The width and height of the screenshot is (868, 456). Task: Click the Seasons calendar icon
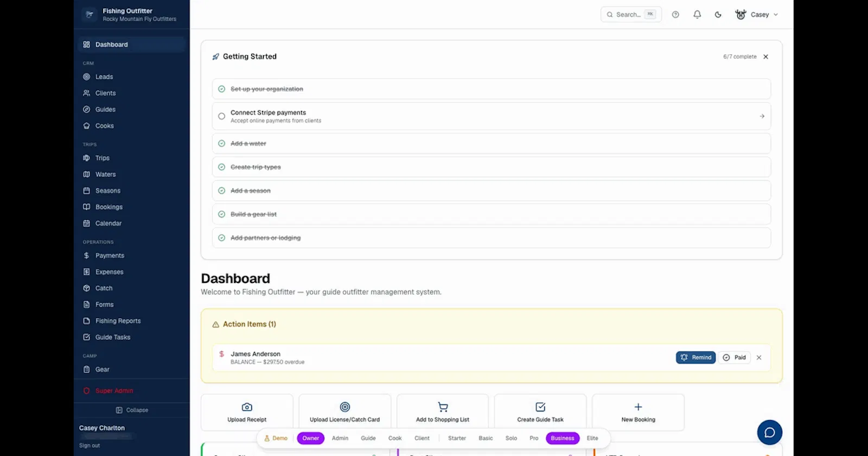pyautogui.click(x=86, y=191)
